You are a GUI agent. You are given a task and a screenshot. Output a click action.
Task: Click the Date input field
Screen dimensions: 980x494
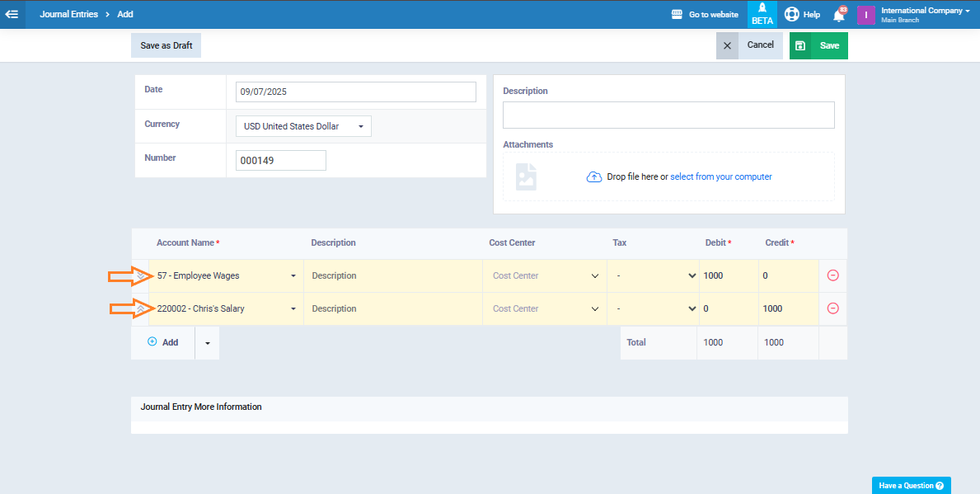(355, 92)
